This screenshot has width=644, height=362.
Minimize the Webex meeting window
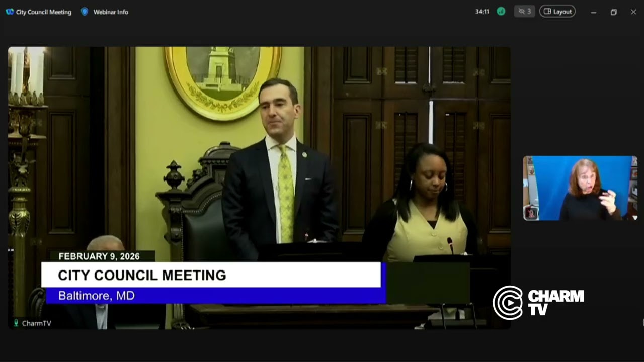point(594,12)
